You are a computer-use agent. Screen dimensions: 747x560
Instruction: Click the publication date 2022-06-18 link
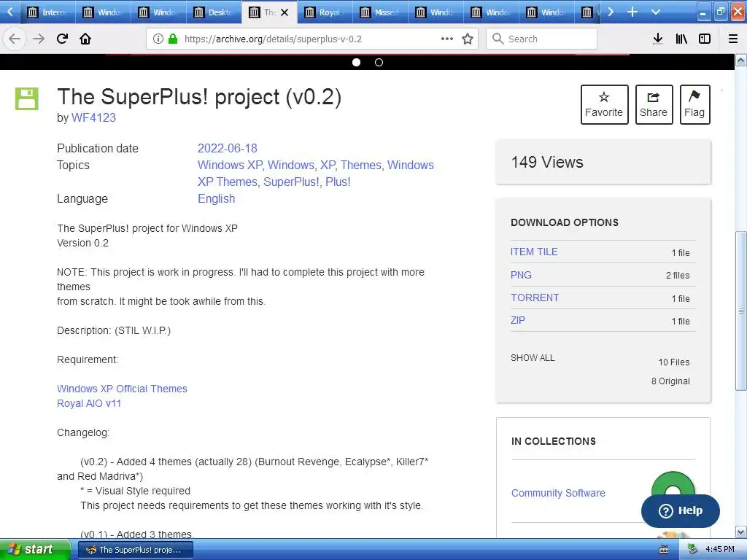click(x=228, y=148)
